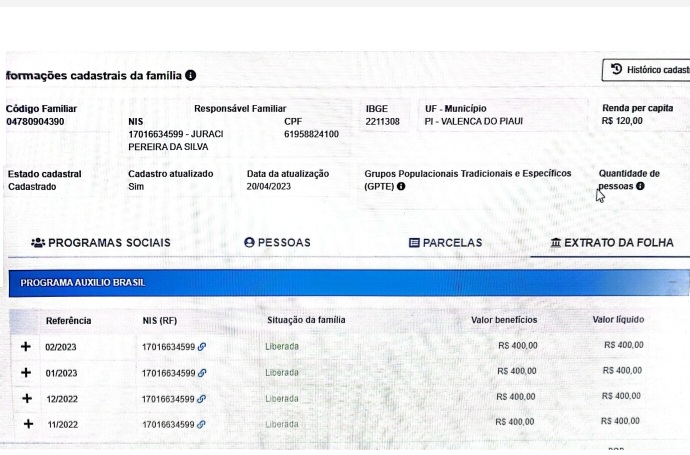Screen dimensions: 690x455
Task: Open link icon for NIS in 12/2022 row
Action: [202, 398]
